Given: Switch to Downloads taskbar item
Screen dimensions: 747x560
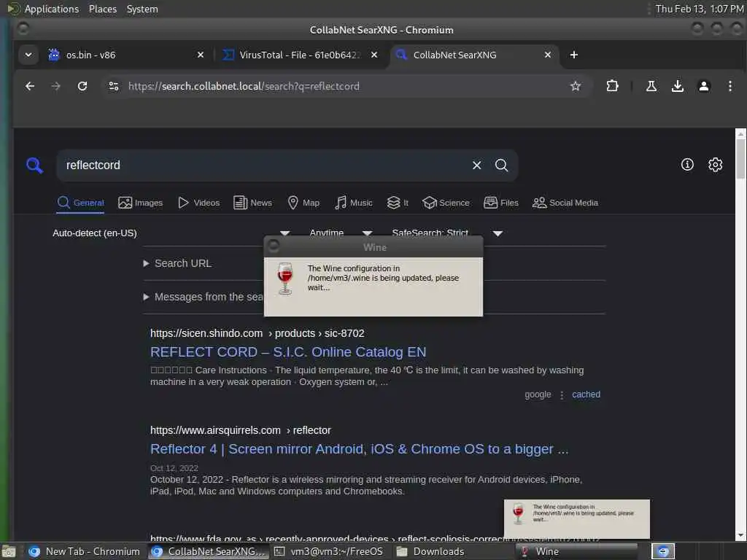Looking at the screenshot, I should click(x=431, y=551).
